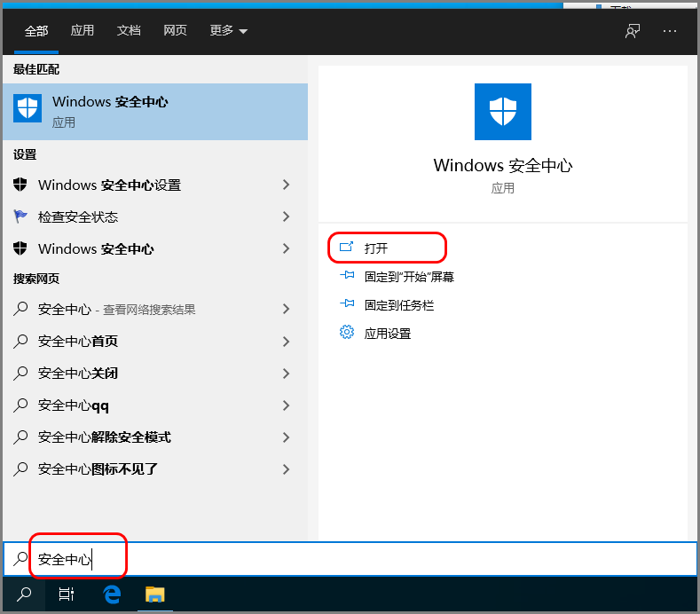This screenshot has width=700, height=614.
Task: Expand the arrow for 安全中心关闭
Action: click(287, 374)
